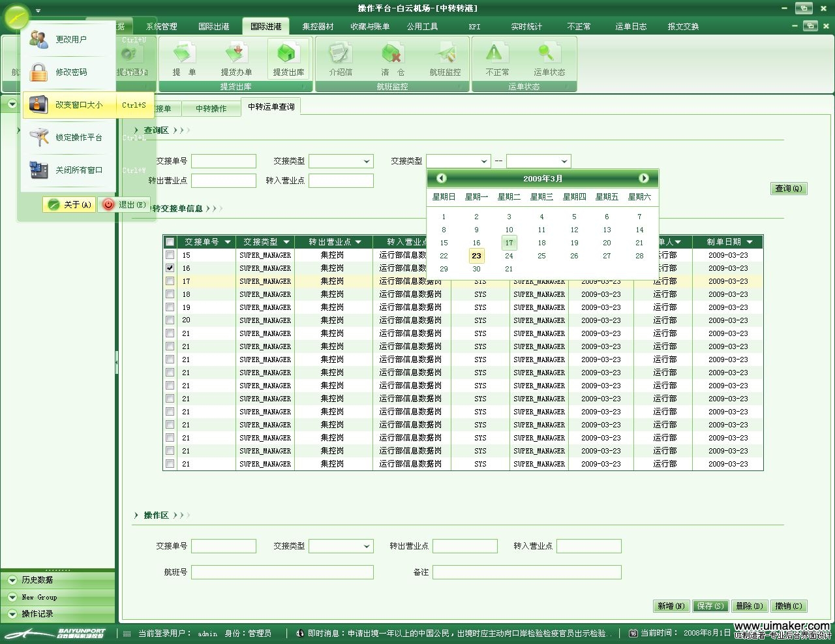
Task: Go to previous month in calendar
Action: point(442,178)
